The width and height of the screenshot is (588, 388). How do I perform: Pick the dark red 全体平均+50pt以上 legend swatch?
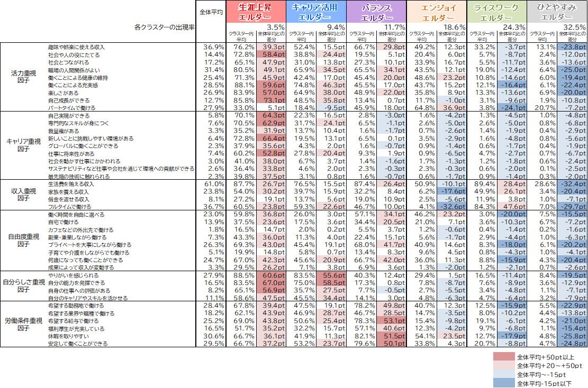coord(504,356)
